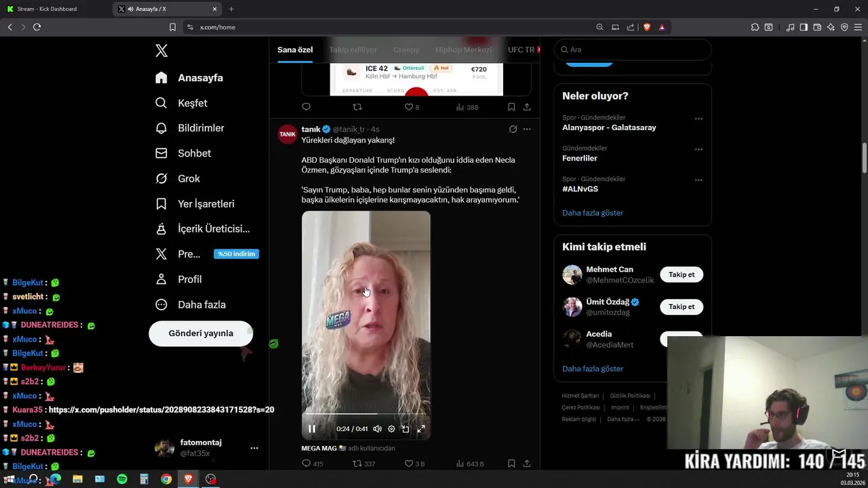Open #ALNvGS trending hashtag

coord(580,189)
